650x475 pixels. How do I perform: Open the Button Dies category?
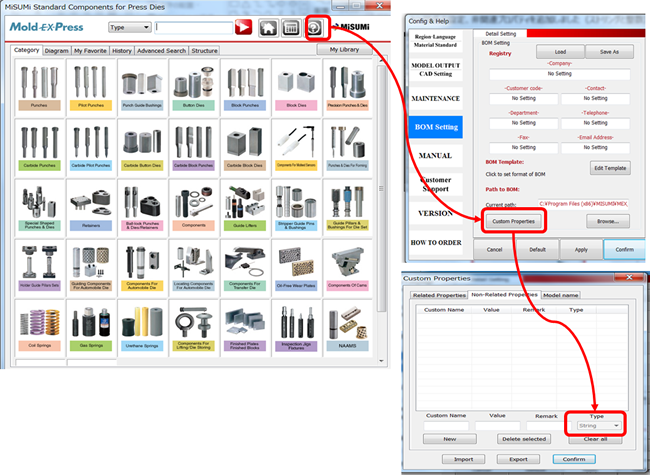click(x=194, y=87)
